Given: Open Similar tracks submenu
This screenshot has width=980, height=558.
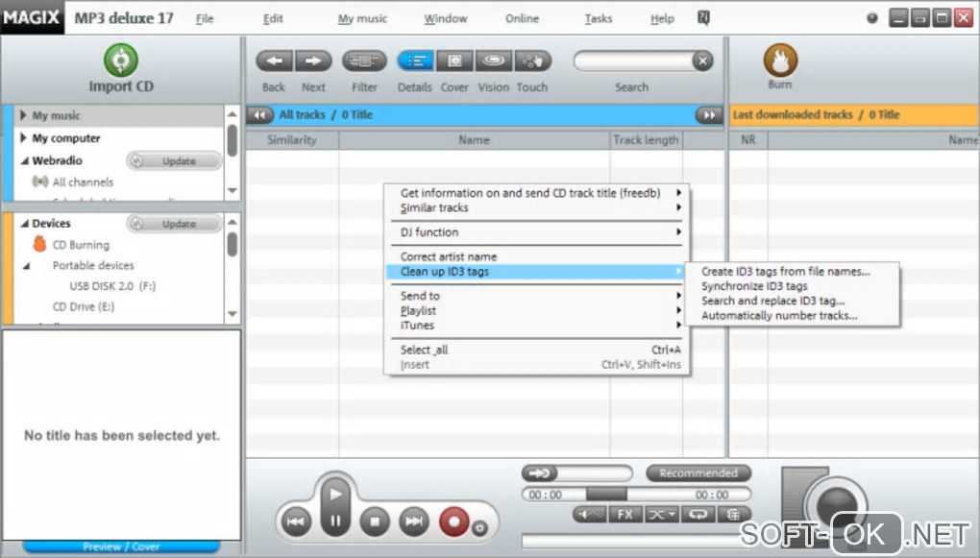Looking at the screenshot, I should click(537, 207).
